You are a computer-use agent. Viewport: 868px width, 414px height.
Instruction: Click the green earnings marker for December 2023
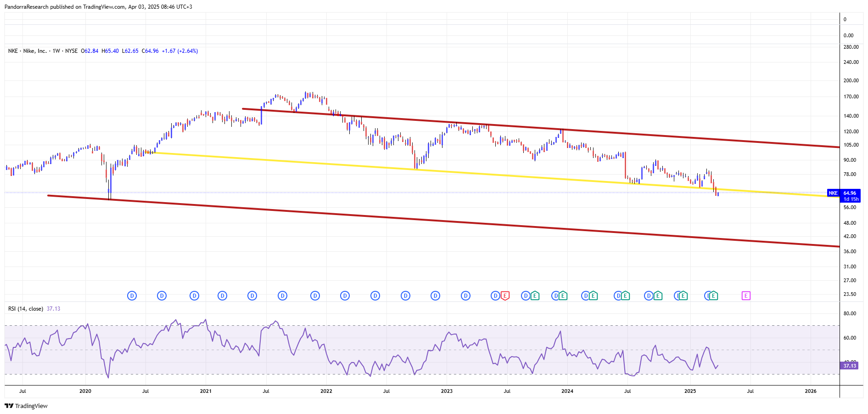563,296
